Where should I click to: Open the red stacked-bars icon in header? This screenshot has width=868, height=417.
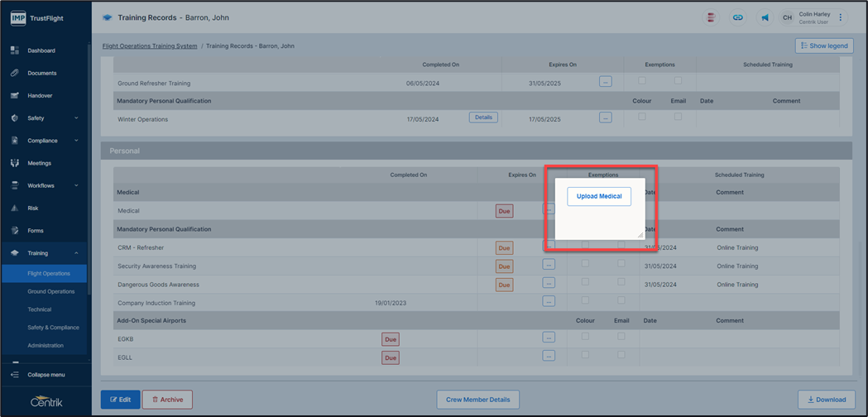click(711, 17)
